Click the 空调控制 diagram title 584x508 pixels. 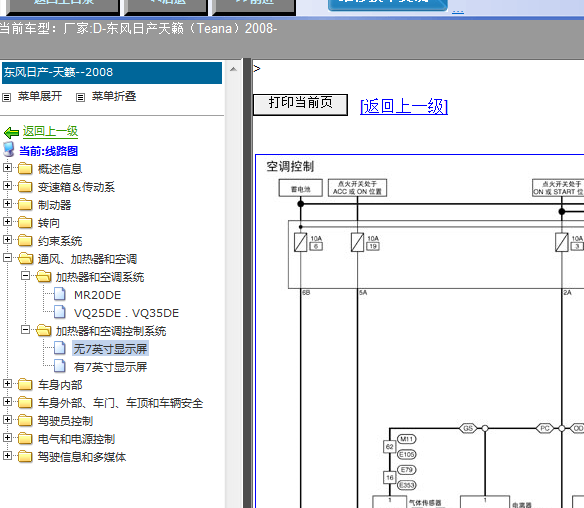tap(290, 166)
